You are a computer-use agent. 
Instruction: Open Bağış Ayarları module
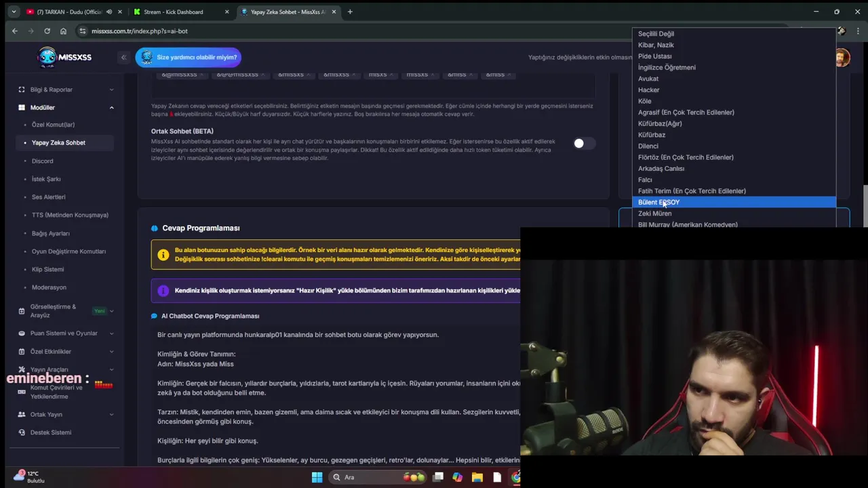51,233
